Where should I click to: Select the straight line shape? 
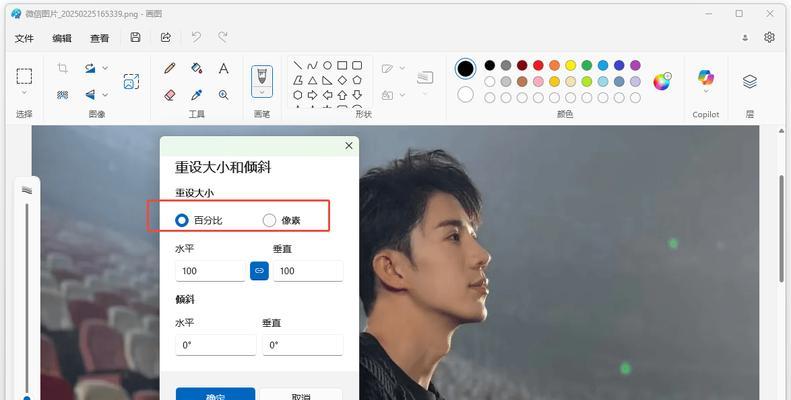click(x=298, y=66)
